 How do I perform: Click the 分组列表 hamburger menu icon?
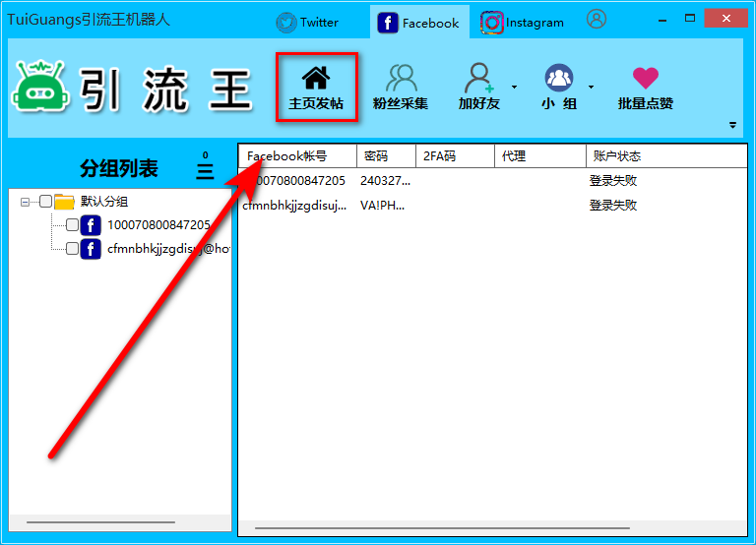[205, 170]
